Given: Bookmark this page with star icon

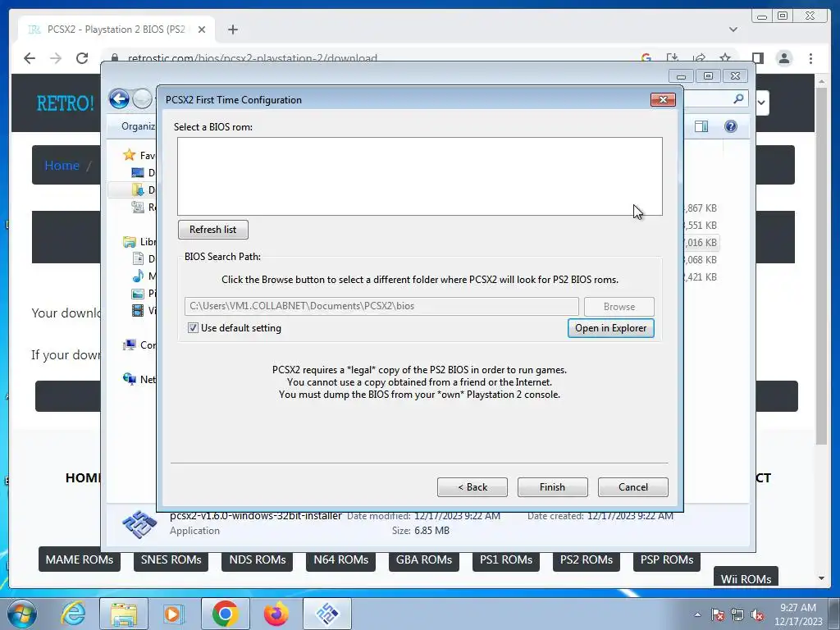Looking at the screenshot, I should [x=725, y=58].
